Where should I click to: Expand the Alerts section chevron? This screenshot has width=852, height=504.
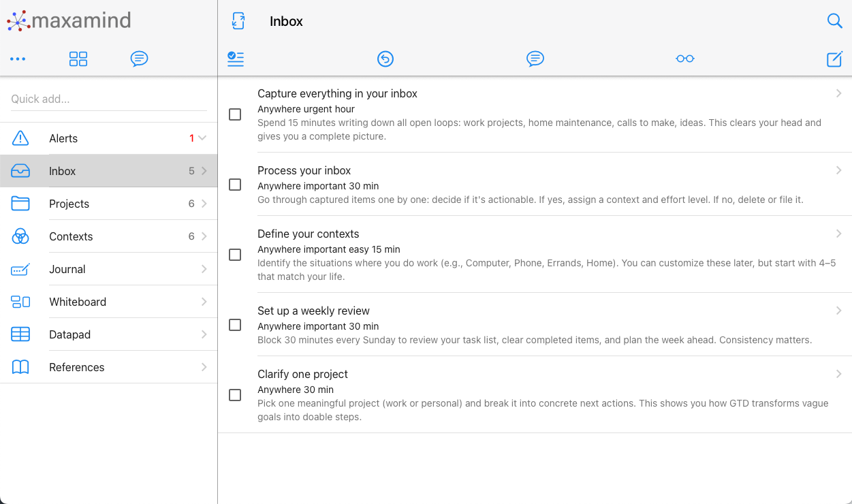(202, 138)
